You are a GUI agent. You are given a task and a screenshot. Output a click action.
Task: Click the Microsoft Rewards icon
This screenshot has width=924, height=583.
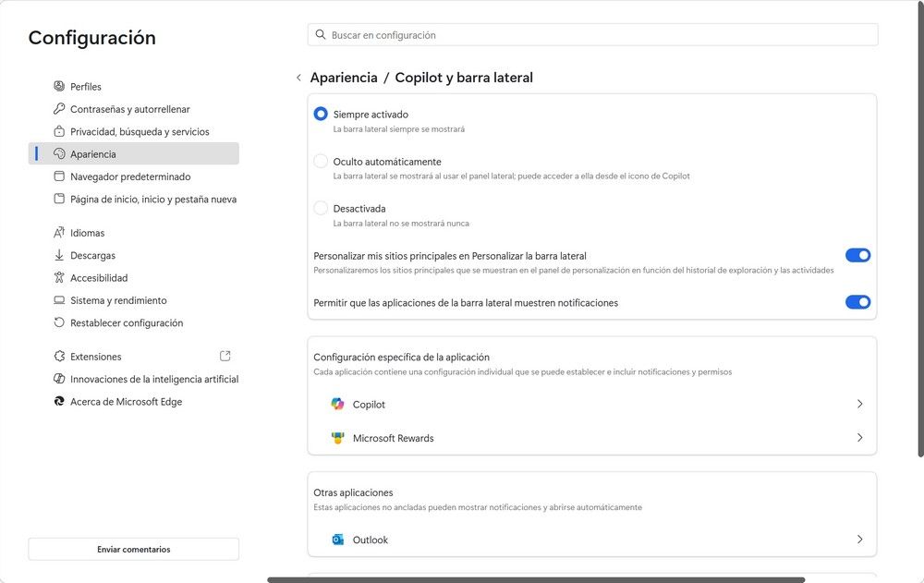(x=337, y=438)
